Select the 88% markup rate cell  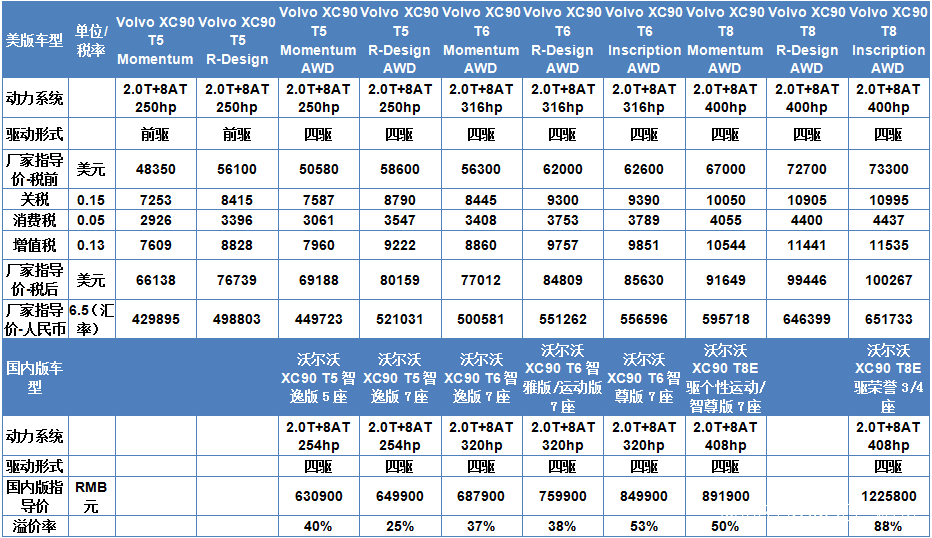888,527
